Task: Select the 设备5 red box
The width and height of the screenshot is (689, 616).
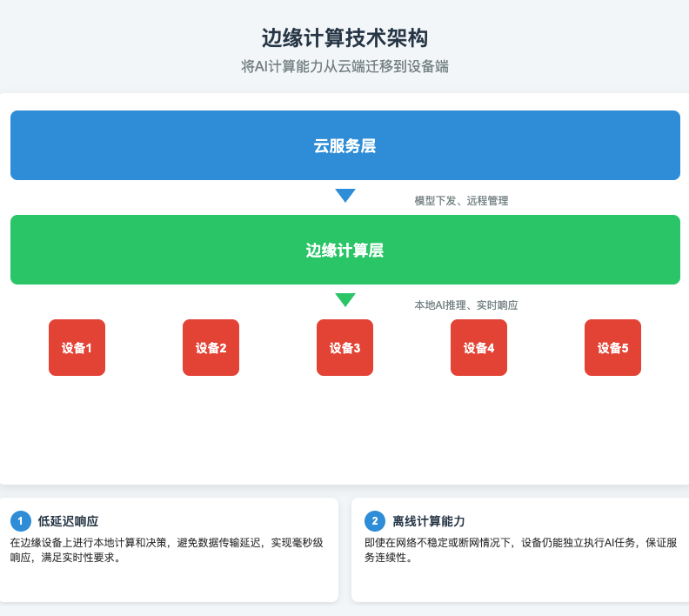Action: pyautogui.click(x=613, y=347)
